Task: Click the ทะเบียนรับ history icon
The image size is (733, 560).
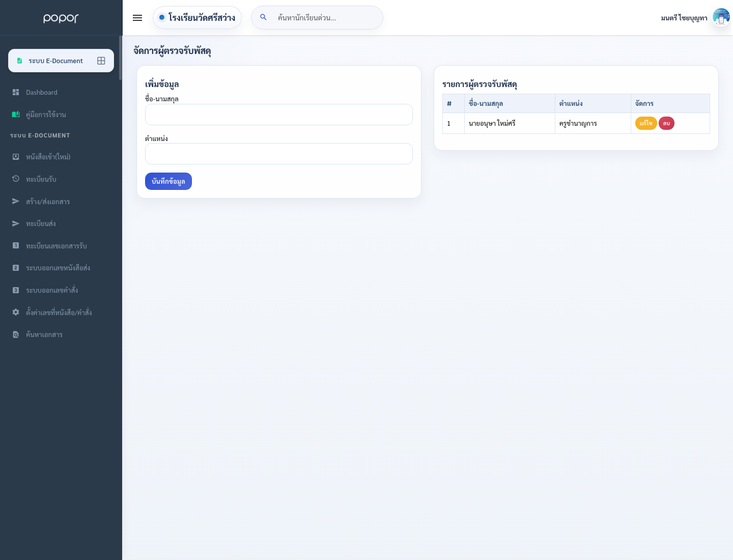Action: point(16,179)
